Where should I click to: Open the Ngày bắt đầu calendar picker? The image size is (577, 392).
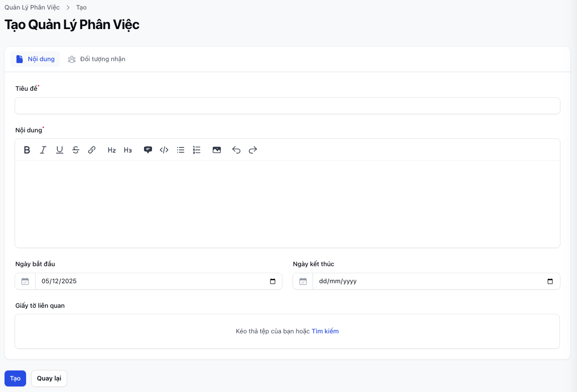click(x=272, y=281)
